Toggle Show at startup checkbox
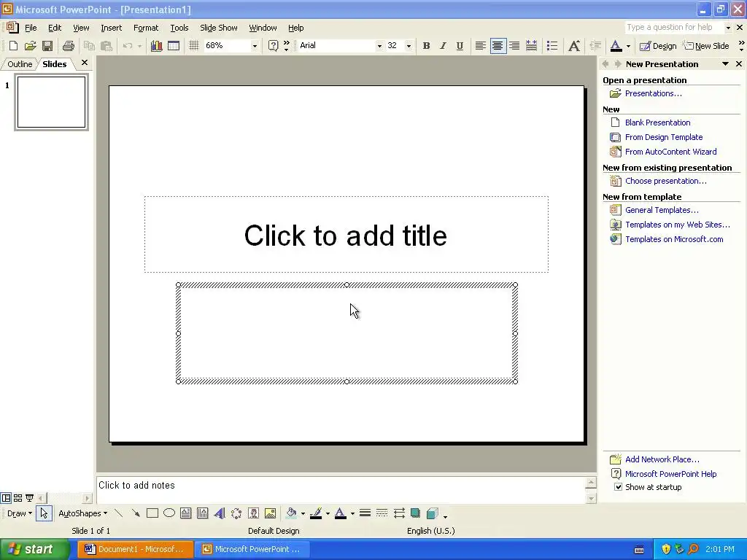This screenshot has width=747, height=560. [618, 486]
